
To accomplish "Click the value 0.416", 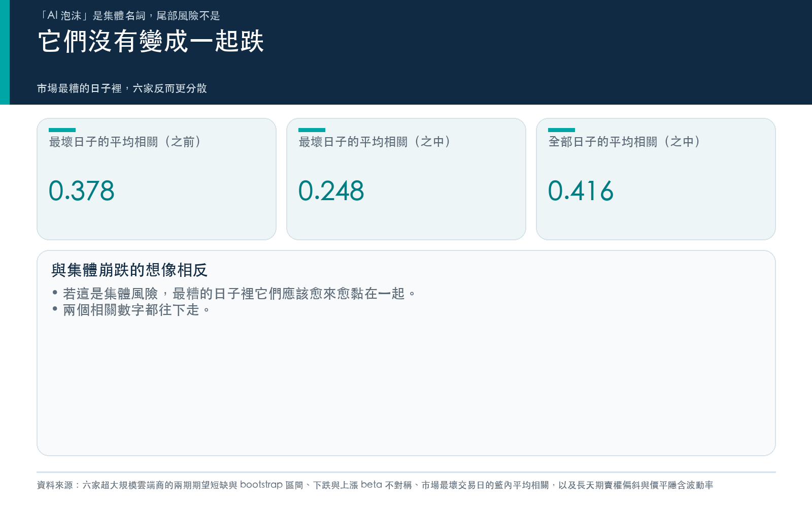I will click(x=581, y=191).
